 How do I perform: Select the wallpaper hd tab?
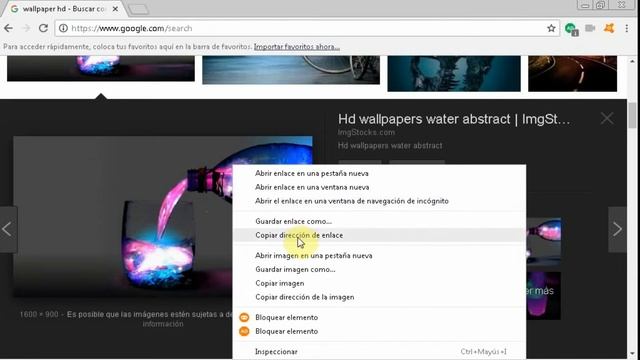63,9
